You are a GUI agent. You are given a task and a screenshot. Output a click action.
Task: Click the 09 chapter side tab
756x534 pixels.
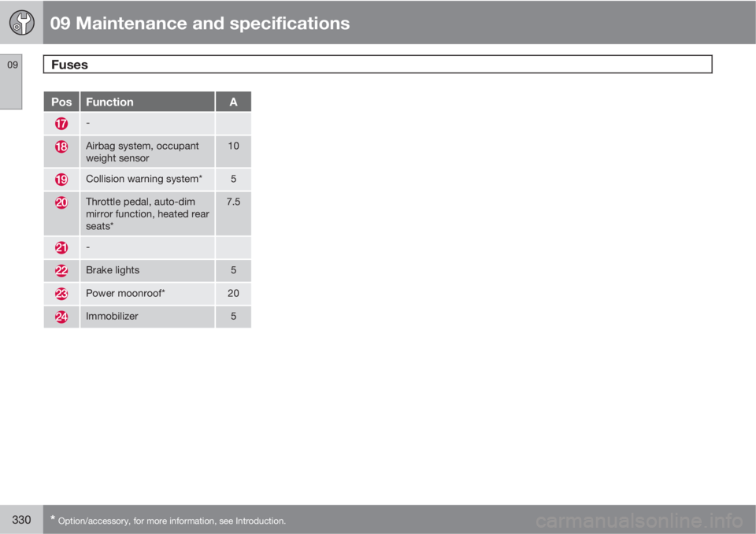point(11,82)
